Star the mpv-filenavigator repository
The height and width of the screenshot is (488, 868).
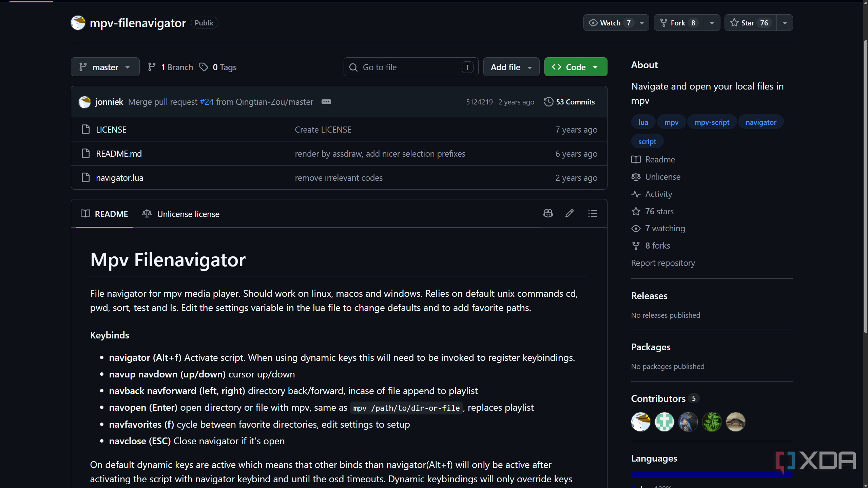click(x=750, y=23)
